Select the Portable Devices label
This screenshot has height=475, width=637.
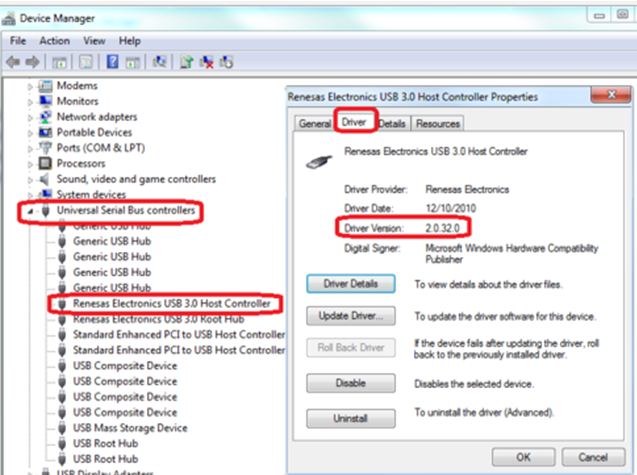point(94,132)
